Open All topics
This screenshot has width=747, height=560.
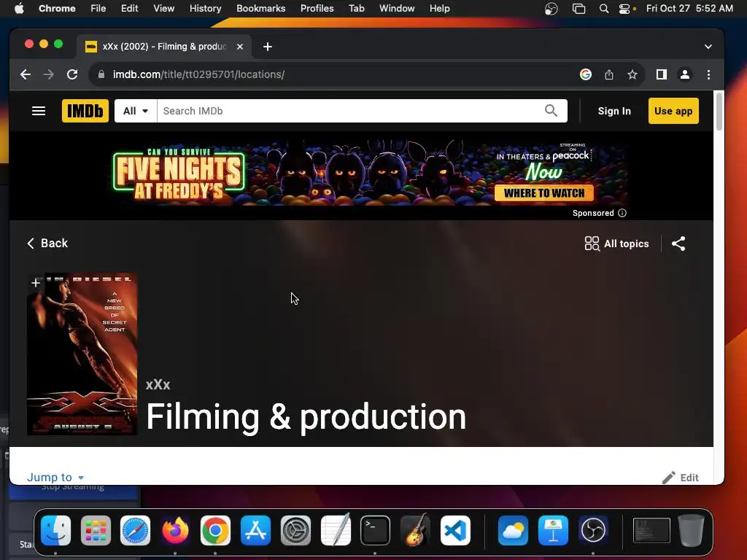617,244
